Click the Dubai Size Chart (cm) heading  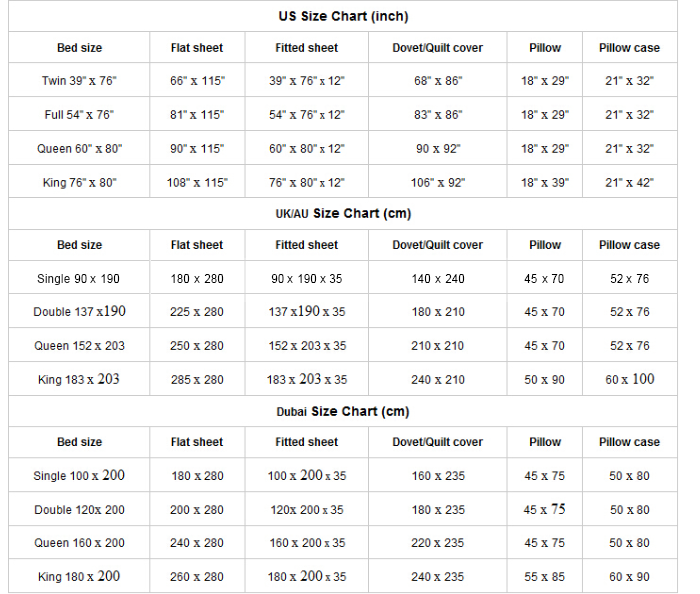tap(343, 412)
